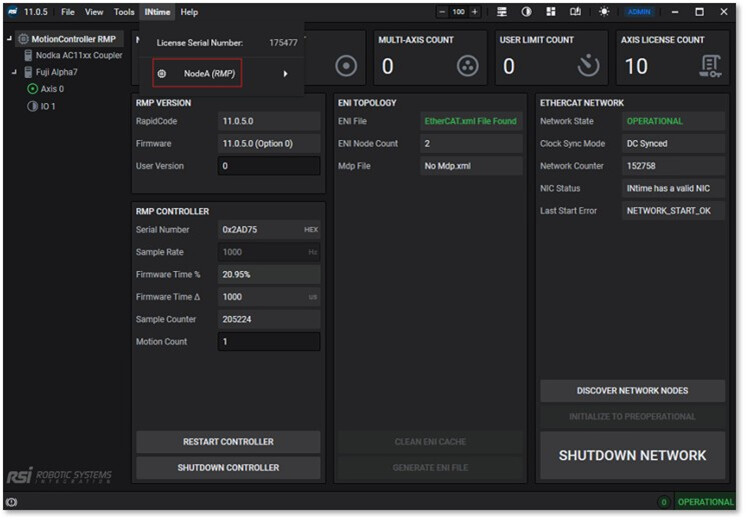The image size is (747, 521).
Task: Click the Sample Rate 1000 Hz field
Action: pyautogui.click(x=269, y=252)
